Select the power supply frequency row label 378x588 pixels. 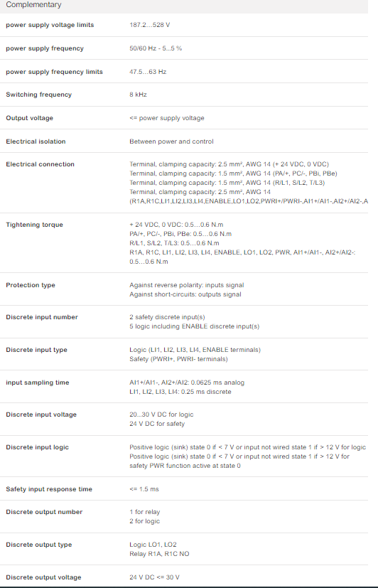click(45, 48)
